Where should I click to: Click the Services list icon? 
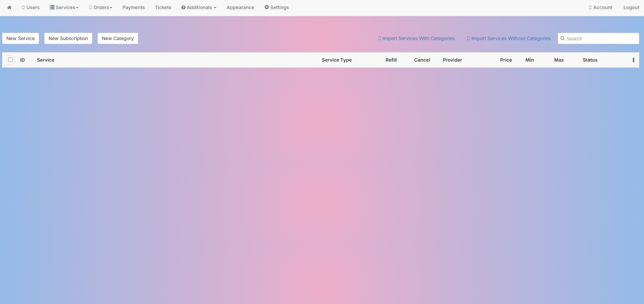point(52,7)
